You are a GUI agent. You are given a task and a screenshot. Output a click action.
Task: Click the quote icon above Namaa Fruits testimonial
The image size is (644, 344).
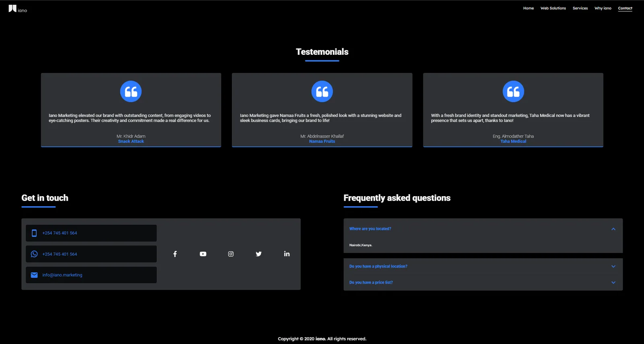click(322, 91)
